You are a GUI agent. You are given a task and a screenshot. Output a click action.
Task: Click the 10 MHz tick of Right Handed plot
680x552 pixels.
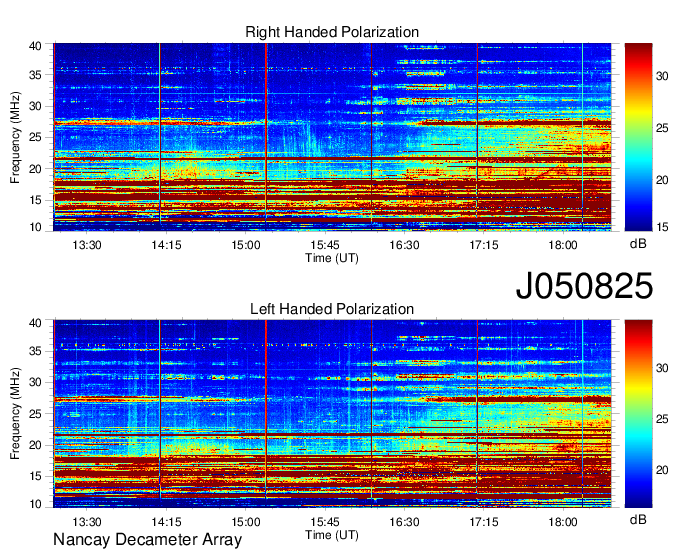click(35, 227)
